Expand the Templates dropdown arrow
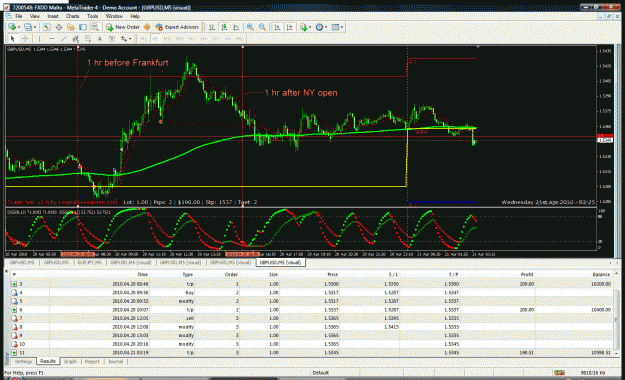Image resolution: width=625 pixels, height=380 pixels. coord(342,27)
